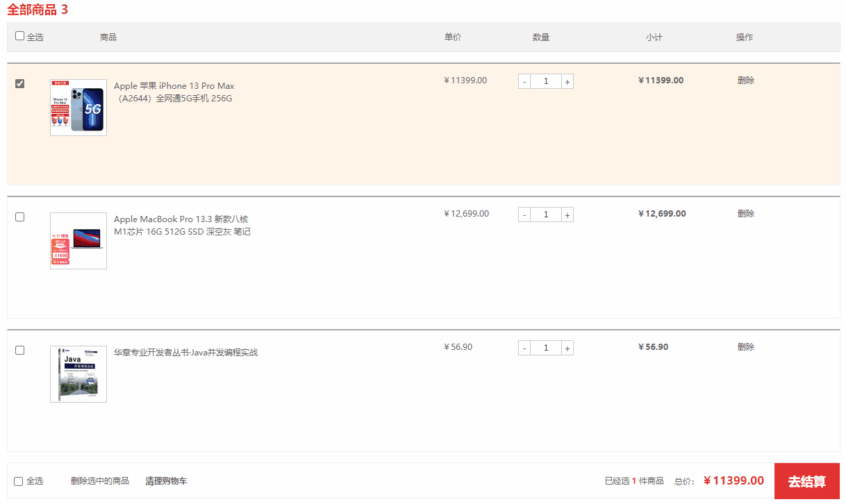Open the iPhone 13 Pro Max product thumbnail

click(x=78, y=108)
